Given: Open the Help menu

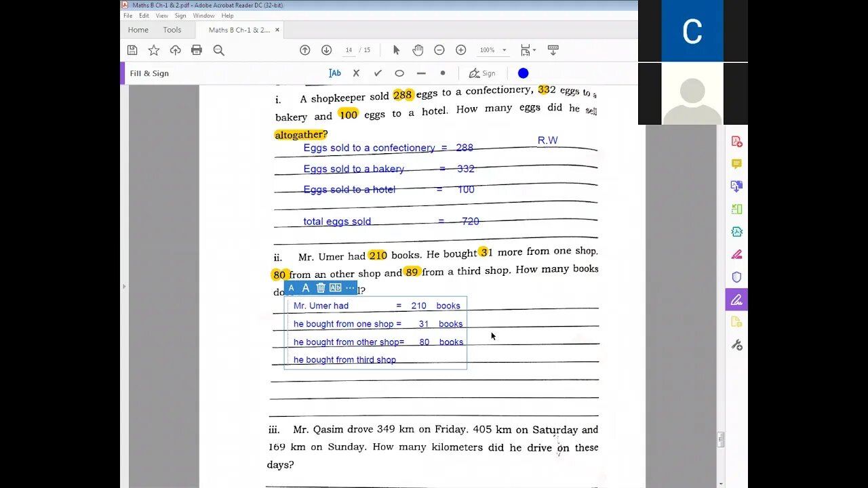Looking at the screenshot, I should 228,16.
